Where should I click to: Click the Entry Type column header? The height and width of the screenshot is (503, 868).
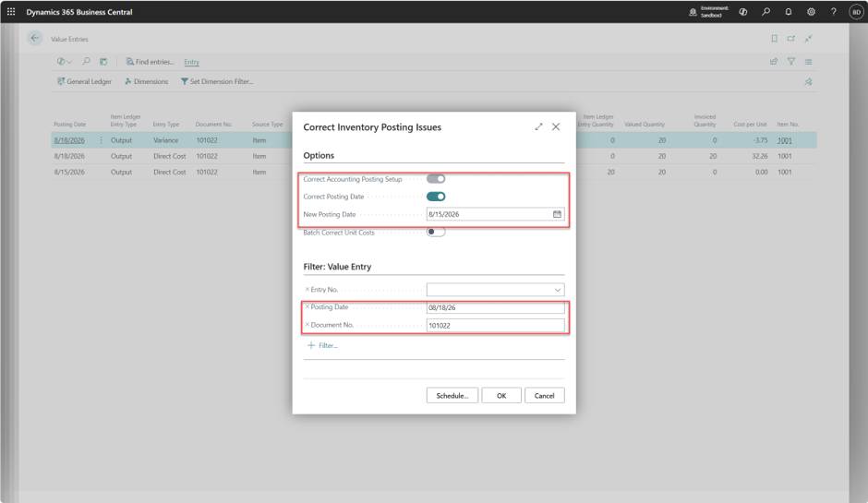(x=166, y=125)
